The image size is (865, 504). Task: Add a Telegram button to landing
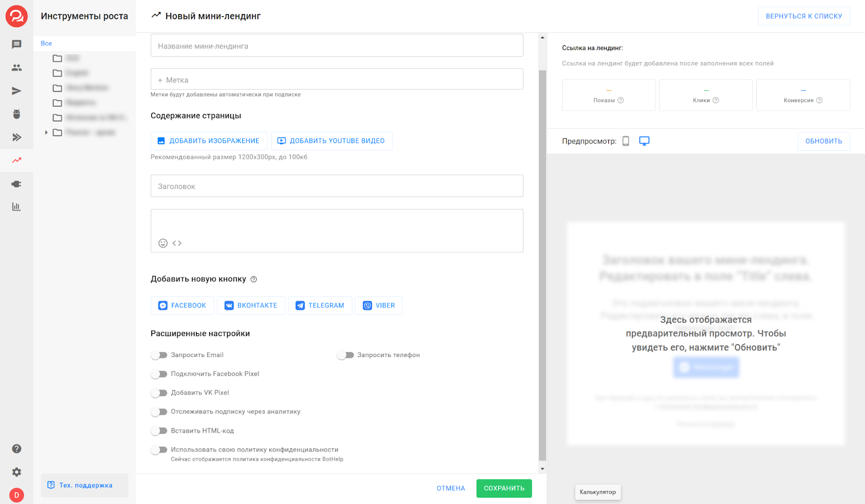tap(320, 306)
